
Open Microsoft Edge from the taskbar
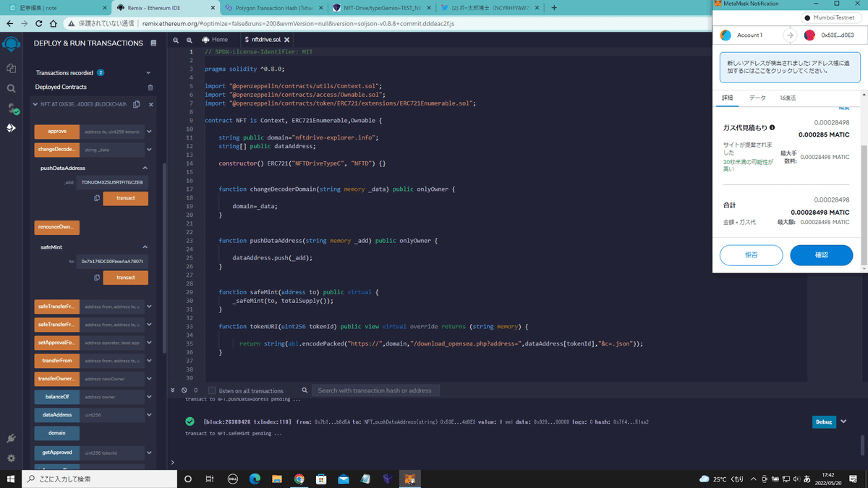point(255,479)
